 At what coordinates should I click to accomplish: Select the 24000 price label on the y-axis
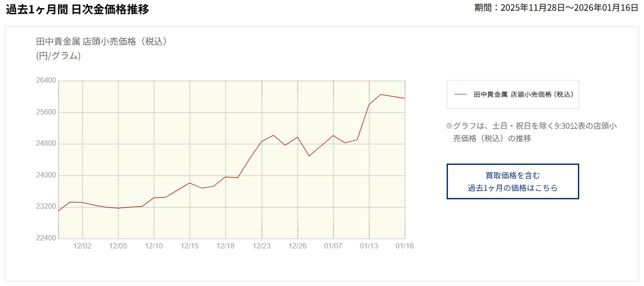click(46, 175)
